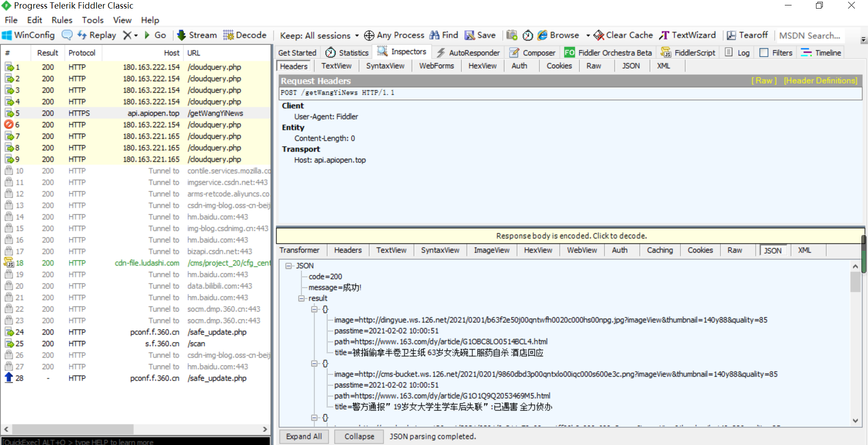
Task: Click the [Header Definitions] link
Action: click(820, 81)
